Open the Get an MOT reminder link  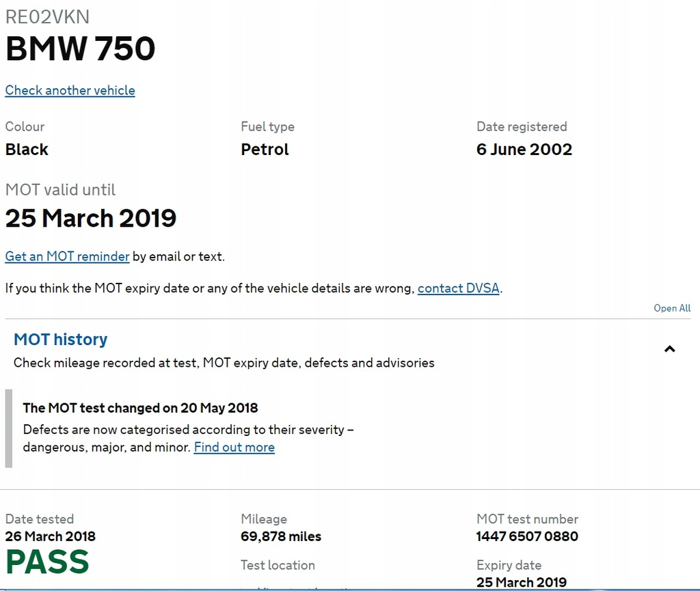click(x=67, y=256)
